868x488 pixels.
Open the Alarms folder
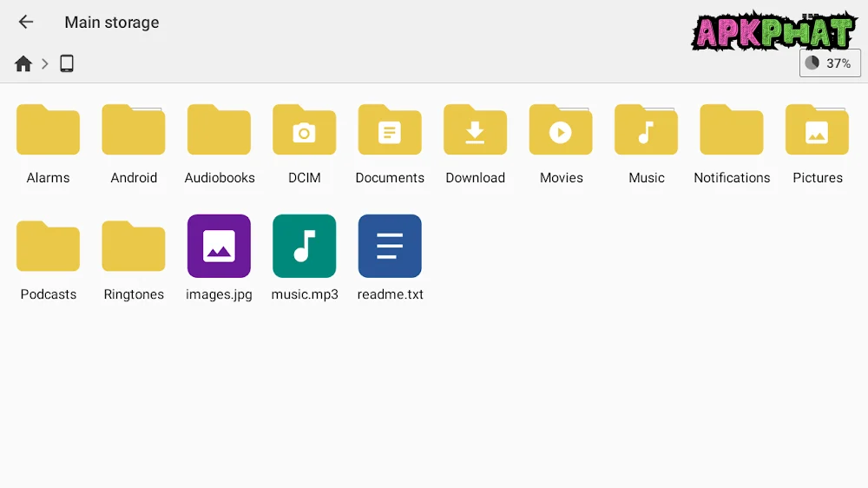(x=48, y=131)
